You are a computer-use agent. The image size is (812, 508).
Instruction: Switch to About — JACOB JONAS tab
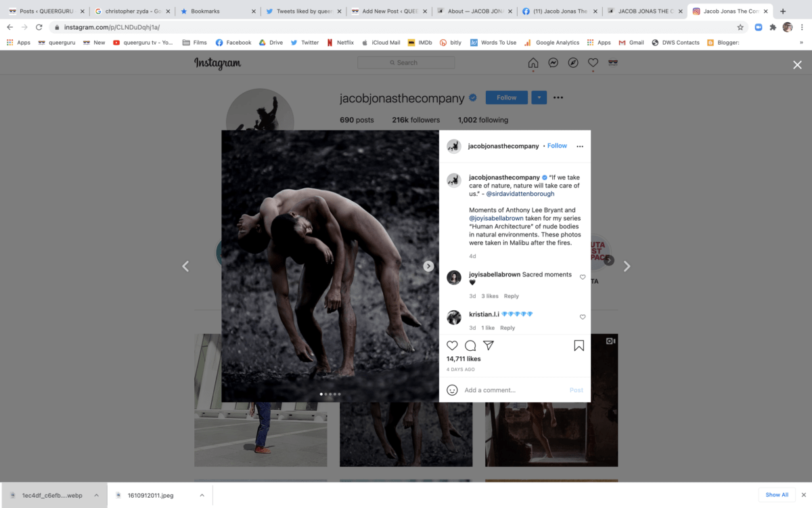(474, 11)
